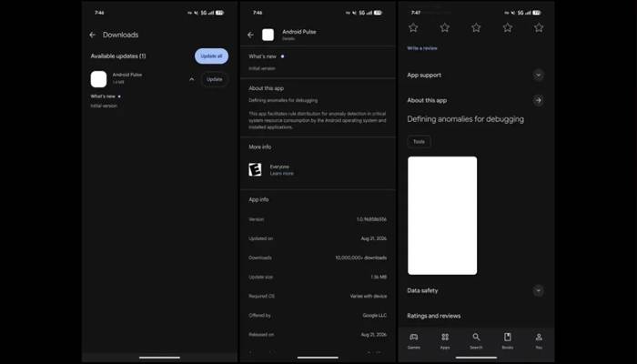Image resolution: width=637 pixels, height=364 pixels.
Task: Switch to the Books tab
Action: pyautogui.click(x=508, y=340)
